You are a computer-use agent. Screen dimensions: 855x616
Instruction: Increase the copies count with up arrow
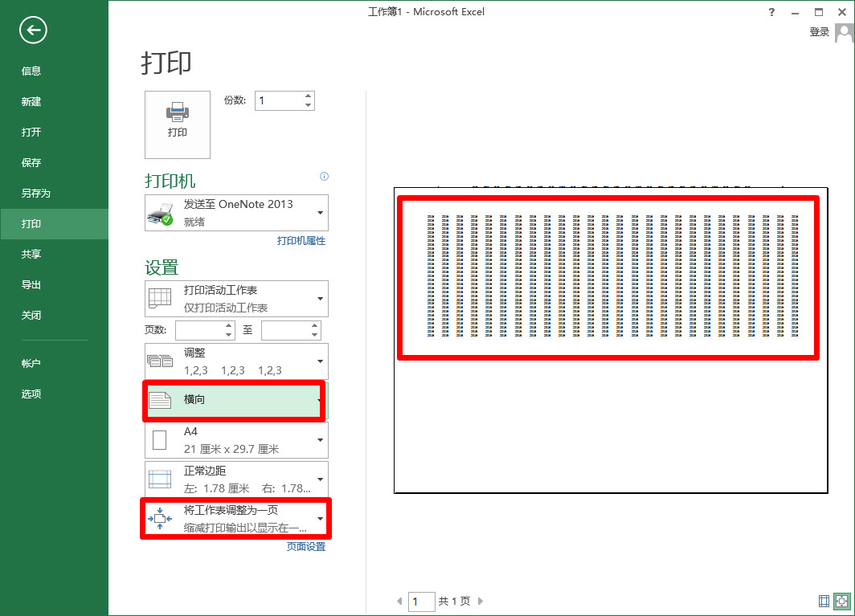point(308,96)
